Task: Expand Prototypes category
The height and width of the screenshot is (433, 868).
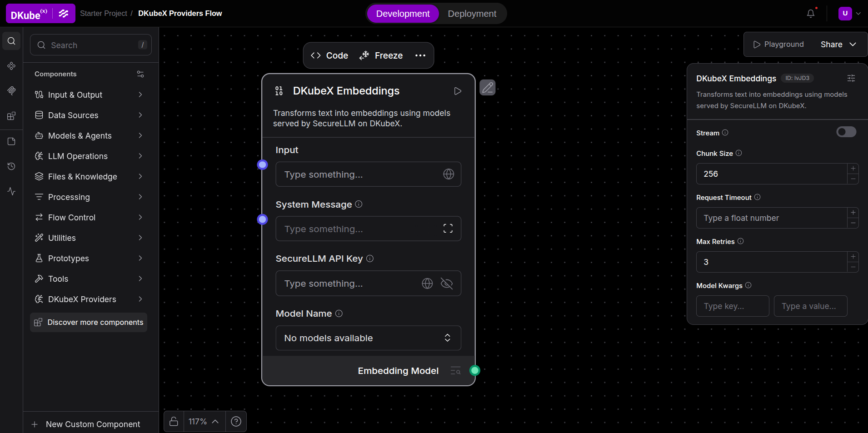Action: 89,258
